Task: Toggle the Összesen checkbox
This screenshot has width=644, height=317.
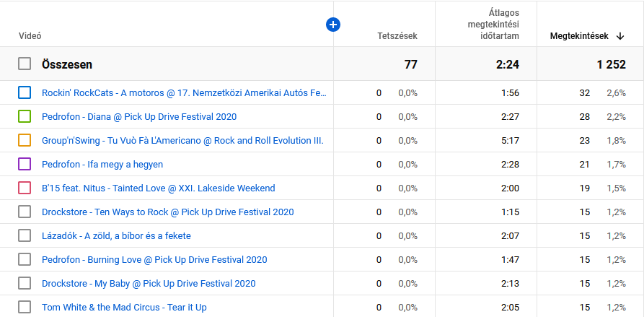Action: coord(25,64)
